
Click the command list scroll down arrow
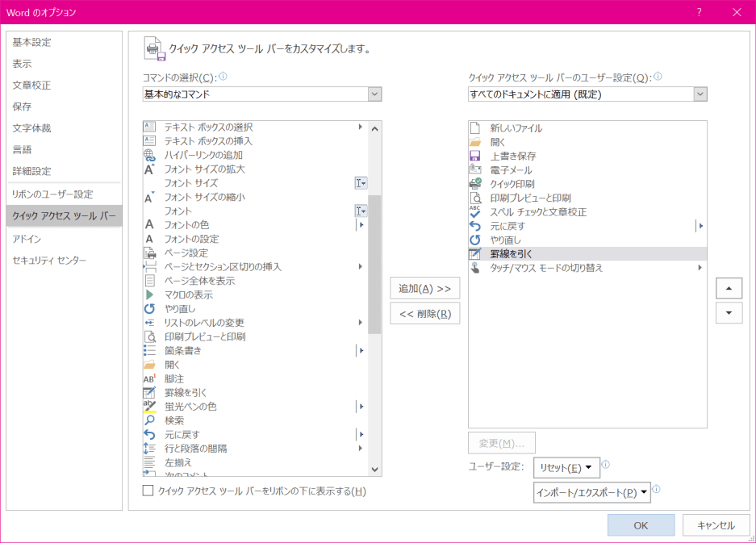[374, 470]
